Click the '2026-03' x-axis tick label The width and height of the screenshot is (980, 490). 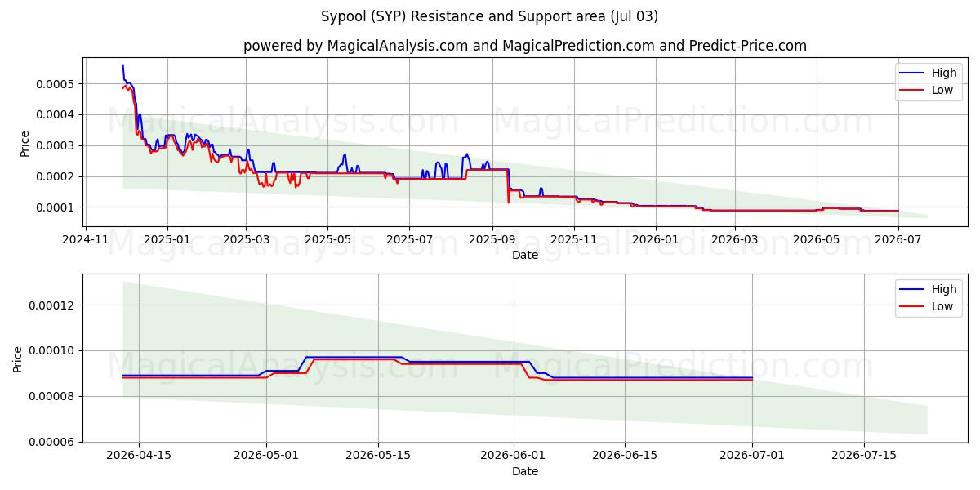click(734, 239)
